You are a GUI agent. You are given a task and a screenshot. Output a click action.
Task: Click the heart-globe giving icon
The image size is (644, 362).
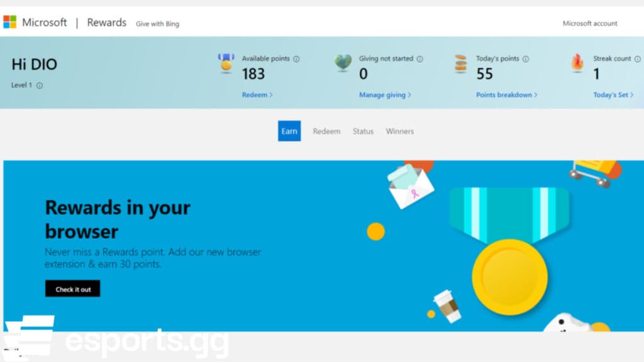point(343,63)
